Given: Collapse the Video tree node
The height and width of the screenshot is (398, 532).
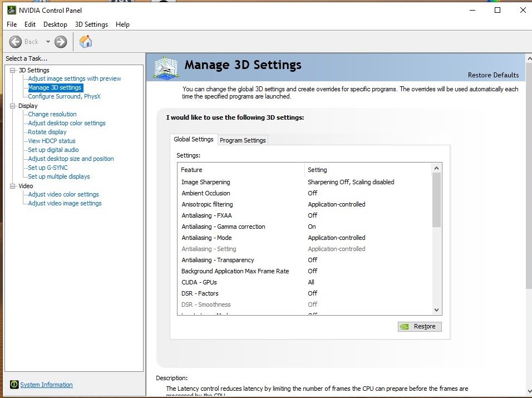Looking at the screenshot, I should 13,186.
